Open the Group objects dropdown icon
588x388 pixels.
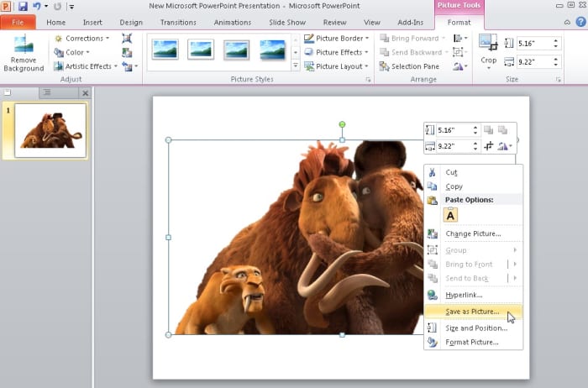(x=460, y=52)
